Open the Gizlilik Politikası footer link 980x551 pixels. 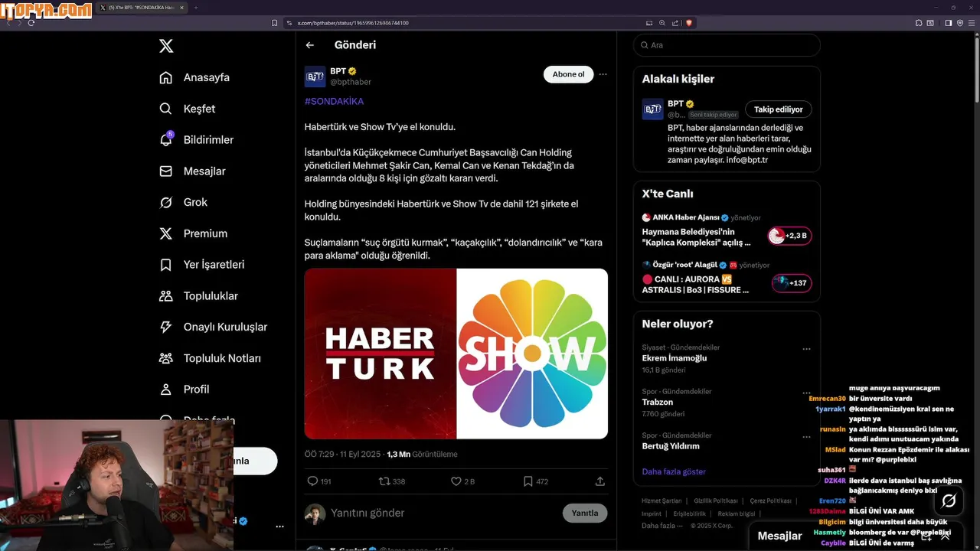click(716, 500)
